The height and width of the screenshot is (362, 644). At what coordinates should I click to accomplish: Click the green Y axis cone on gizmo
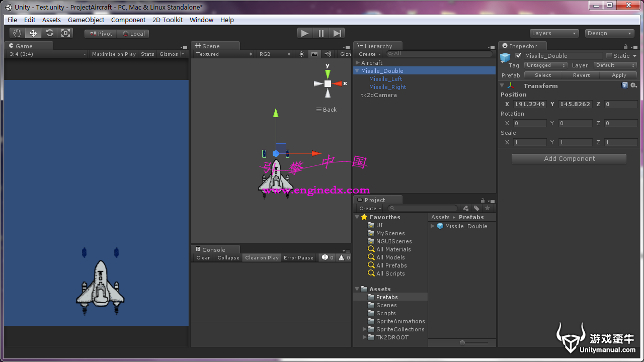coord(328,74)
